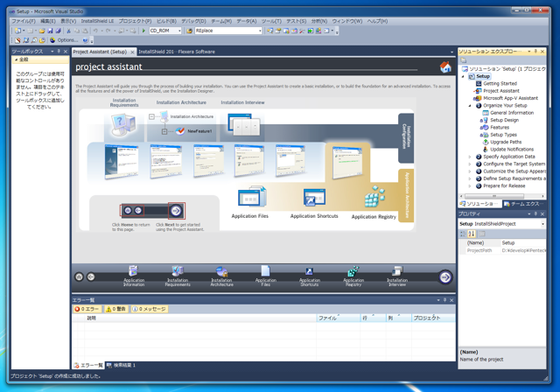Click the プロジェクト column header in error list
This screenshot has width=560, height=392.
pos(433,318)
